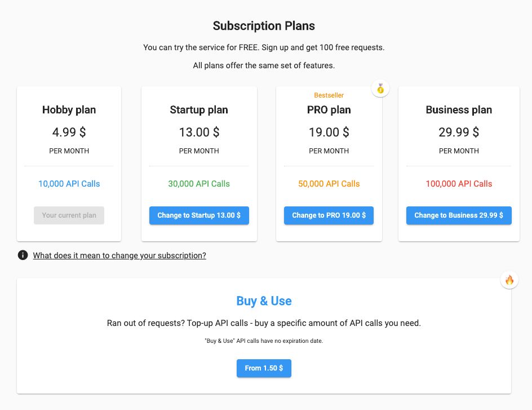Select the Hobby plan card
The height and width of the screenshot is (410, 532).
click(69, 164)
